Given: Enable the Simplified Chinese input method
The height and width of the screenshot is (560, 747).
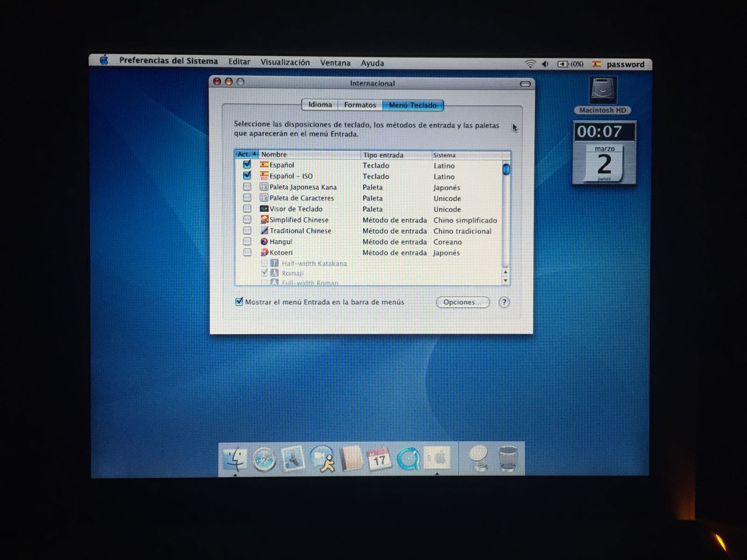Looking at the screenshot, I should click(x=247, y=219).
